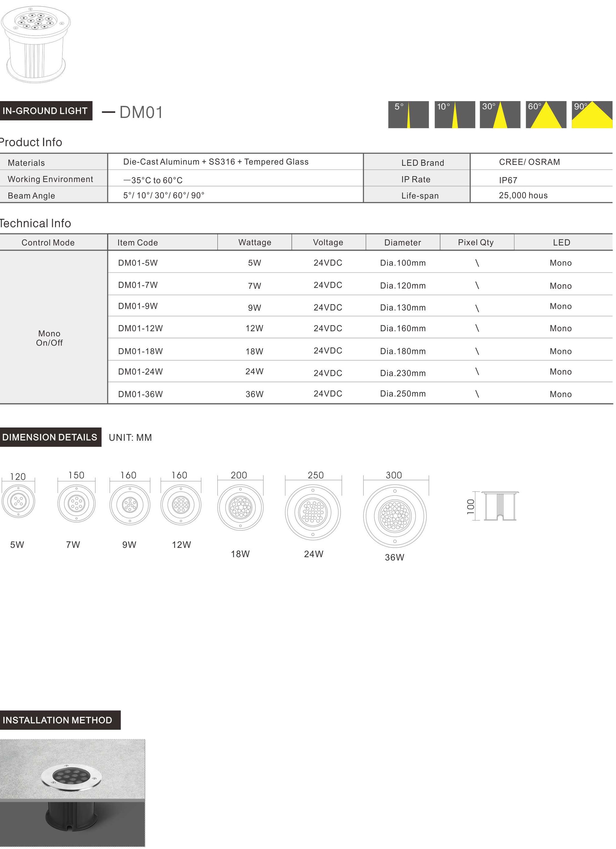Click the Beam Angle row label
The width and height of the screenshot is (616, 849).
(32, 196)
